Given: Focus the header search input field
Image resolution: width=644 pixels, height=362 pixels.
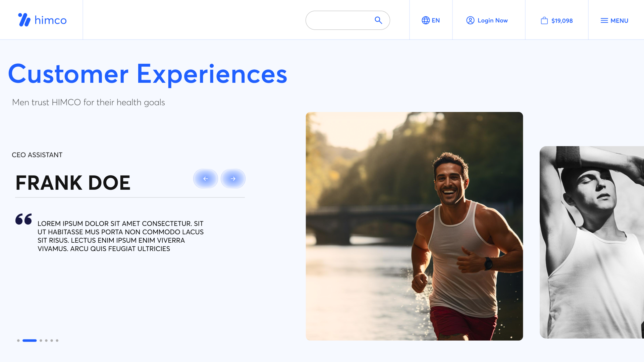Looking at the screenshot, I should click(347, 20).
